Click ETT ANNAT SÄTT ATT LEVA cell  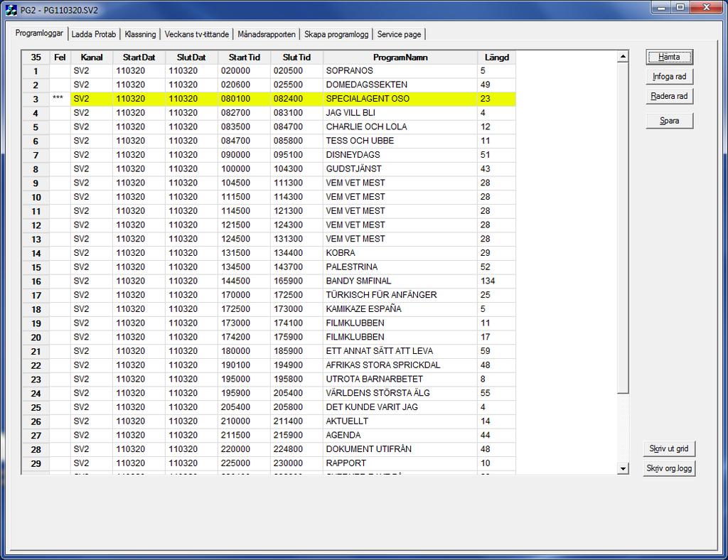(x=400, y=351)
